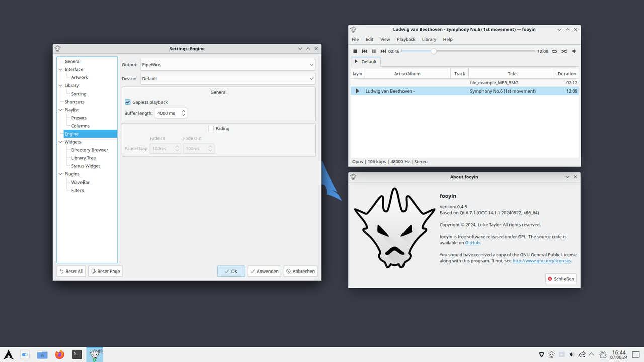The image size is (644, 362).
Task: Click the Abbrechen button
Action: click(x=300, y=271)
